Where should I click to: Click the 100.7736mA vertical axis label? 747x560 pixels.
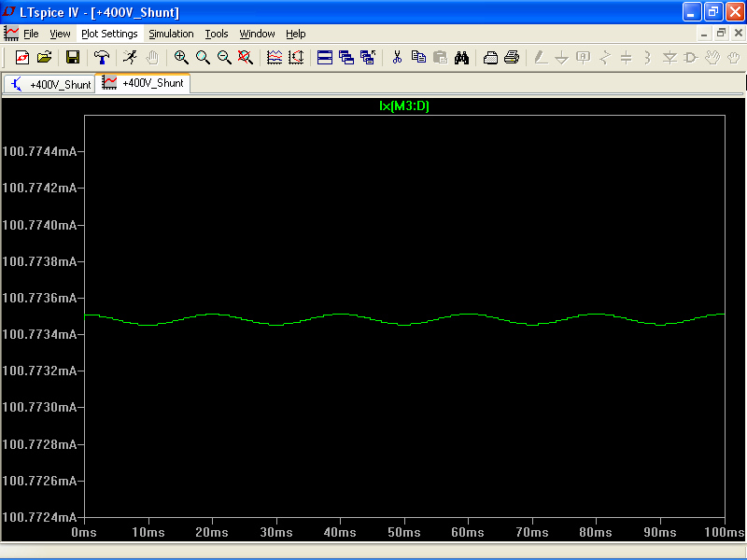click(x=39, y=298)
